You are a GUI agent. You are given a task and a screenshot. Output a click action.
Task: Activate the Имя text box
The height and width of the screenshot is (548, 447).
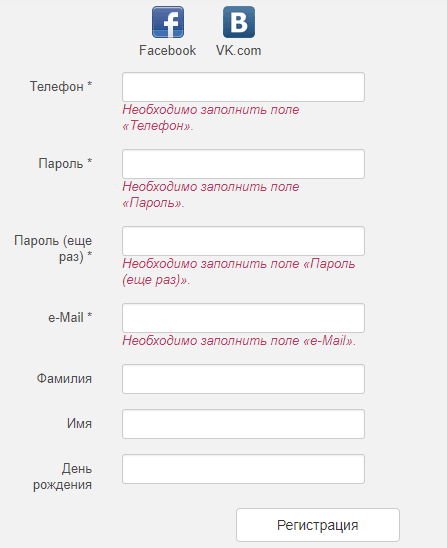pyautogui.click(x=243, y=424)
